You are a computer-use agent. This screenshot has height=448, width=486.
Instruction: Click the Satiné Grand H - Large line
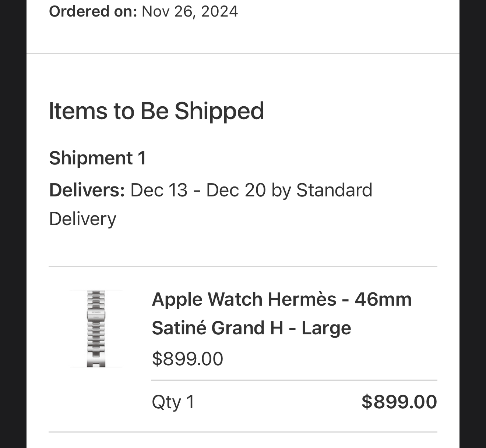click(251, 328)
